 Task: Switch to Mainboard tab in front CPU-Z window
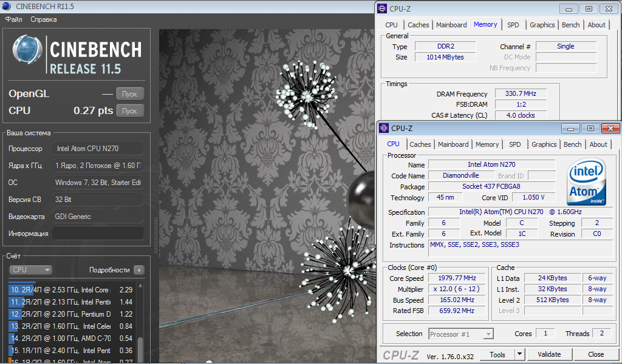pyautogui.click(x=453, y=144)
